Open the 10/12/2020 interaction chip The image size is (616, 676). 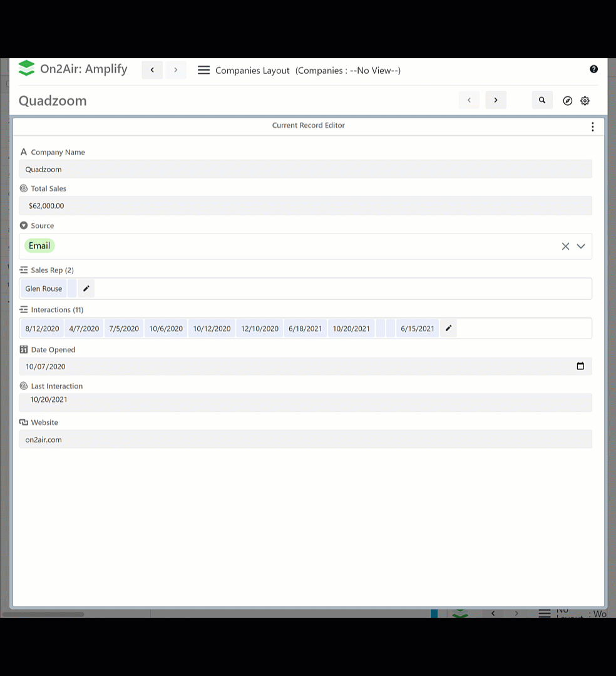point(212,329)
